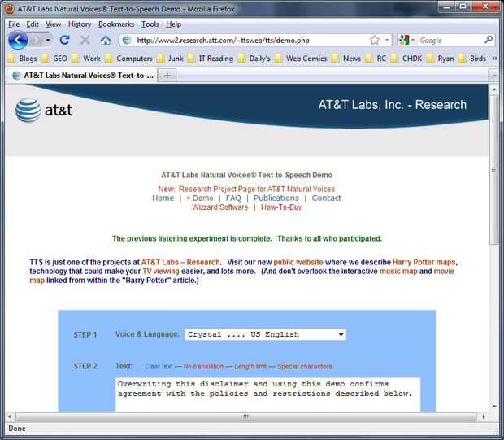Click the Length limit link
The width and height of the screenshot is (504, 440).
(250, 367)
